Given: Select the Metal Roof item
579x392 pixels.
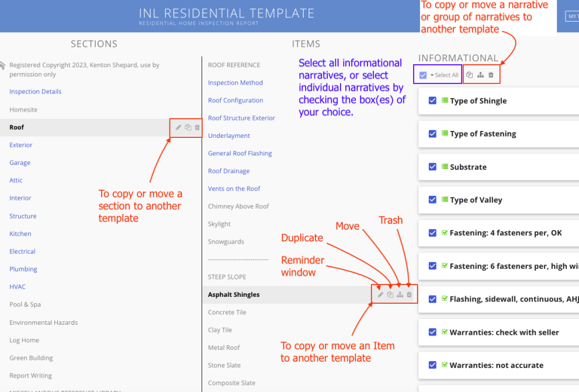Looking at the screenshot, I should 223,347.
